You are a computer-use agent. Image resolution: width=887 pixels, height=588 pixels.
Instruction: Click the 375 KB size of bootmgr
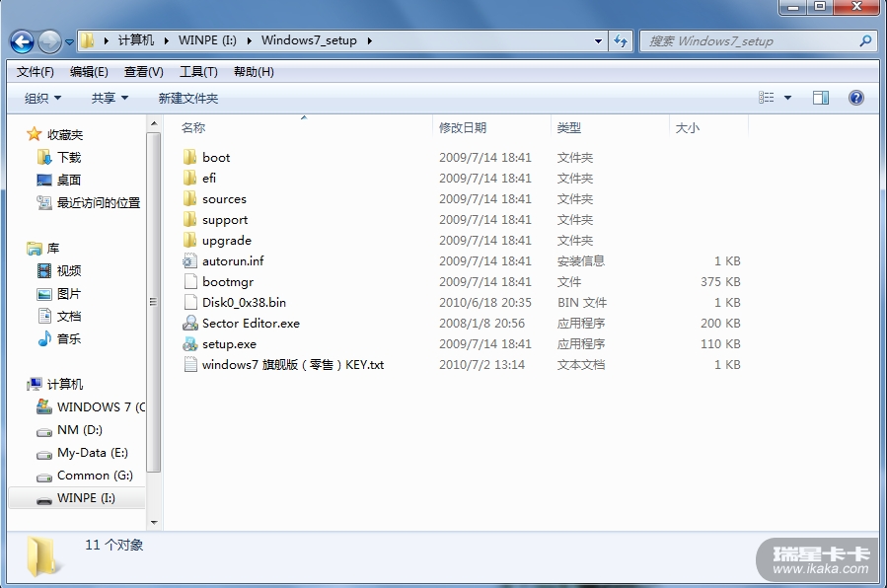(720, 281)
